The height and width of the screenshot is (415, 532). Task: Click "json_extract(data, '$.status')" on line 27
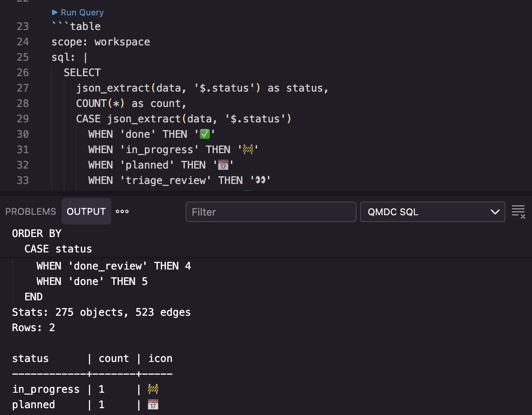[168, 88]
